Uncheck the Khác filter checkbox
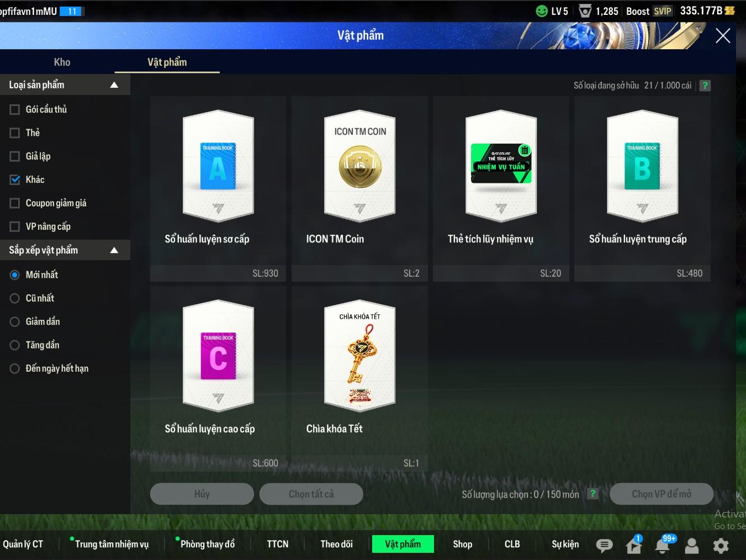The width and height of the screenshot is (746, 560). pos(15,179)
